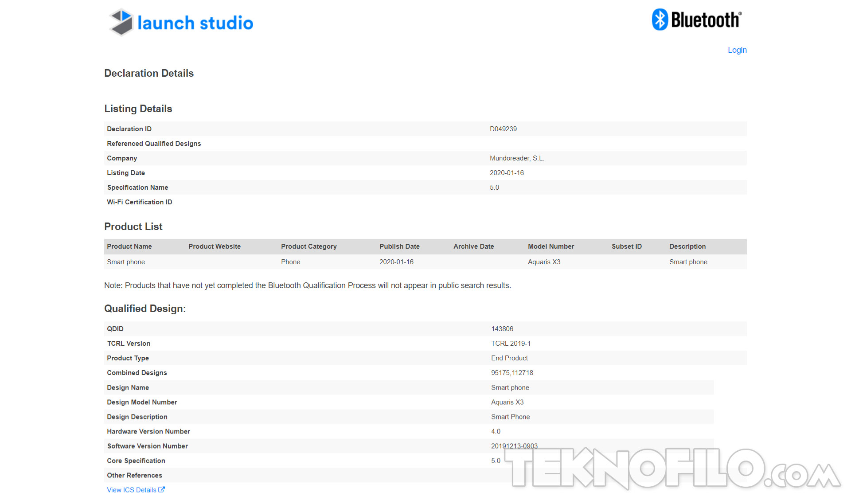Viewport: 851px width, 504px height.
Task: Click the Product Website column header
Action: (x=215, y=246)
